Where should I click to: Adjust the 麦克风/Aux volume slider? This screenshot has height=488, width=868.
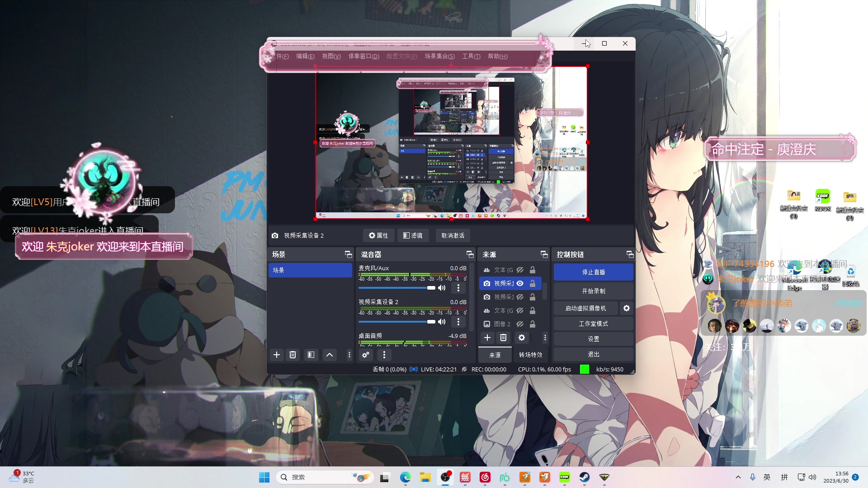point(397,288)
